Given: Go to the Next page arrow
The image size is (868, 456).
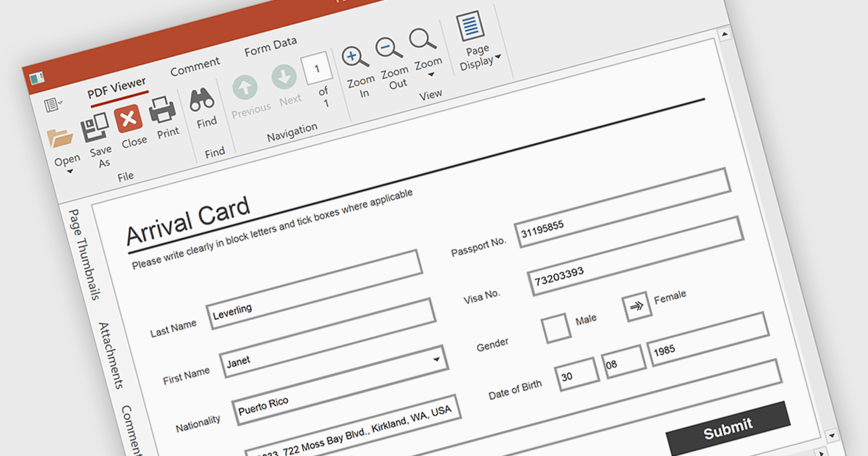Looking at the screenshot, I should (x=284, y=77).
